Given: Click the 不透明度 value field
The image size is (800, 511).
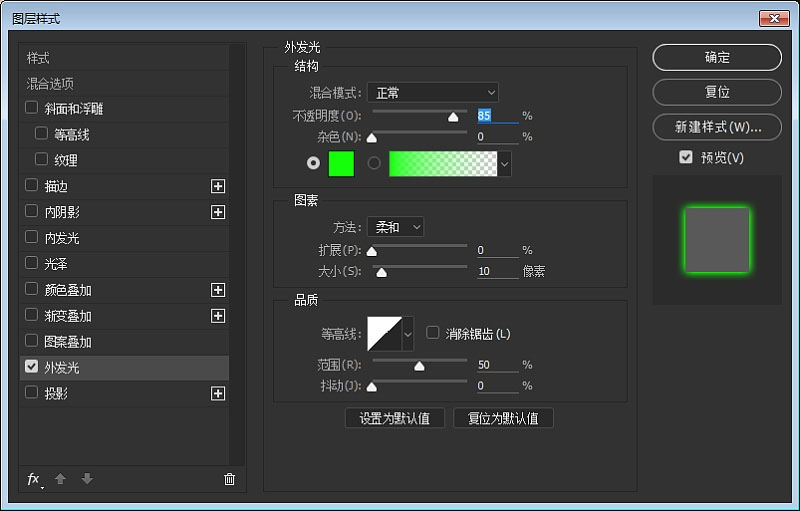Looking at the screenshot, I should [497, 116].
